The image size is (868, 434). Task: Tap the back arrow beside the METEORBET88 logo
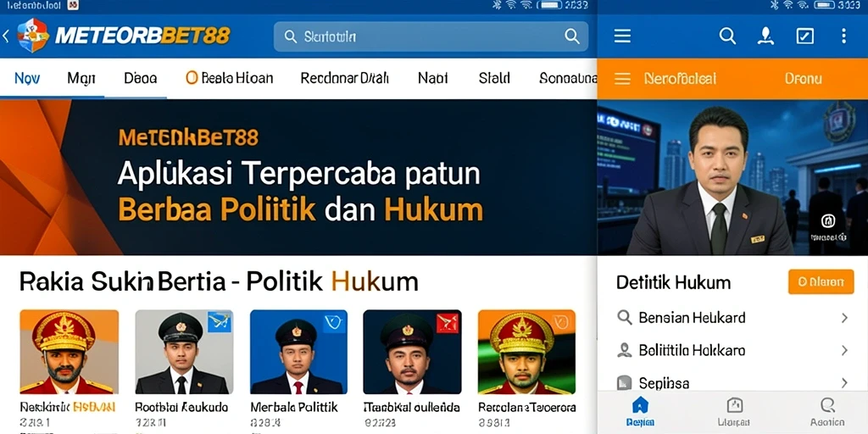point(6,36)
